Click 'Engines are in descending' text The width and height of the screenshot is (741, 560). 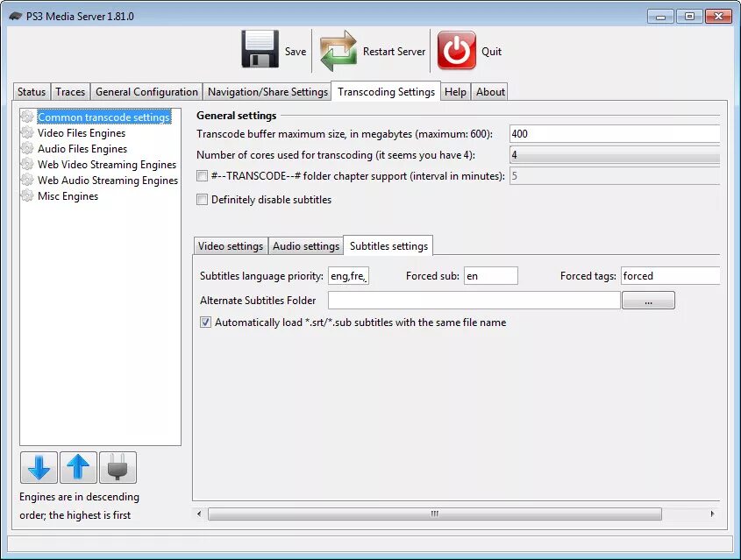[80, 497]
